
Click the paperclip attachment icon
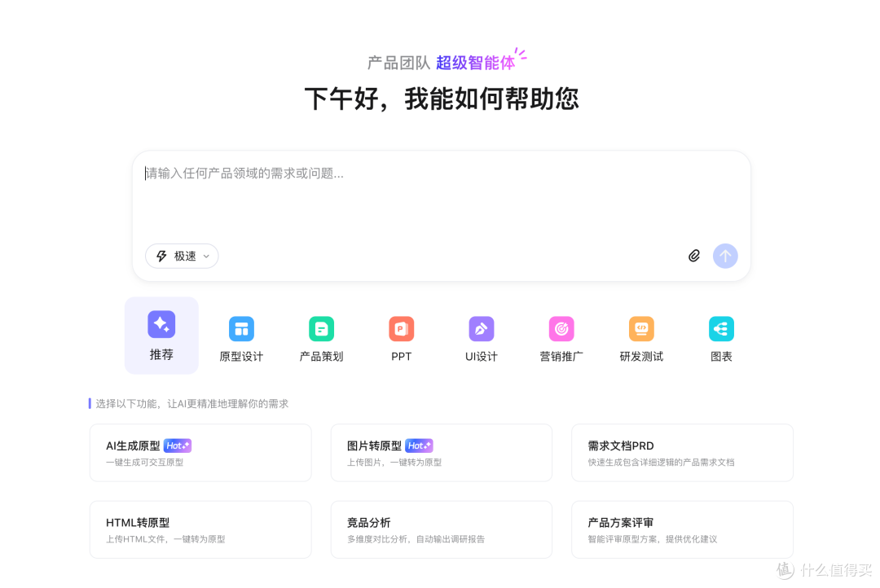tap(694, 256)
